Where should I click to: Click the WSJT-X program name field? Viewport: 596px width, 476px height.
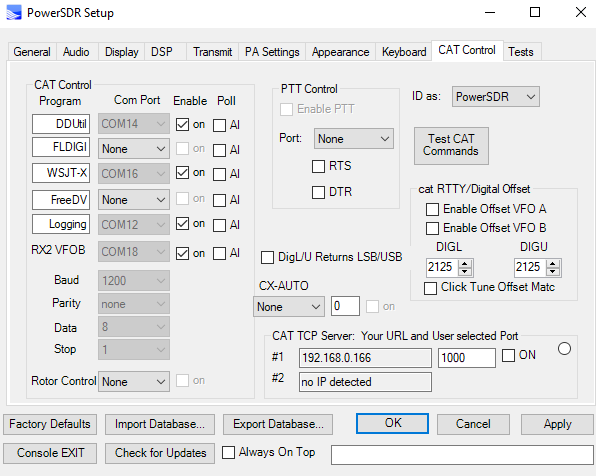tap(61, 173)
